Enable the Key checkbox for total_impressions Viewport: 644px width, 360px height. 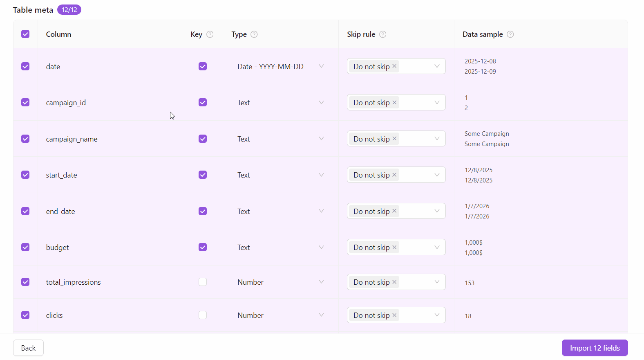point(203,282)
